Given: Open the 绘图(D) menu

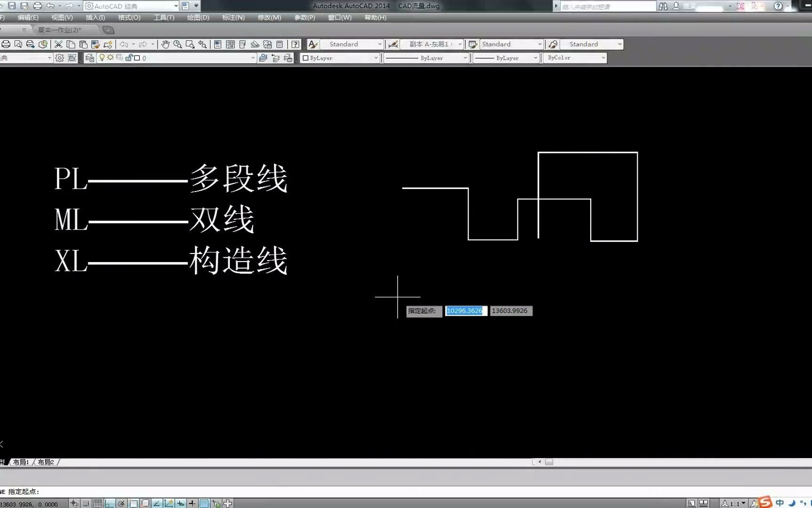Looking at the screenshot, I should click(x=197, y=17).
